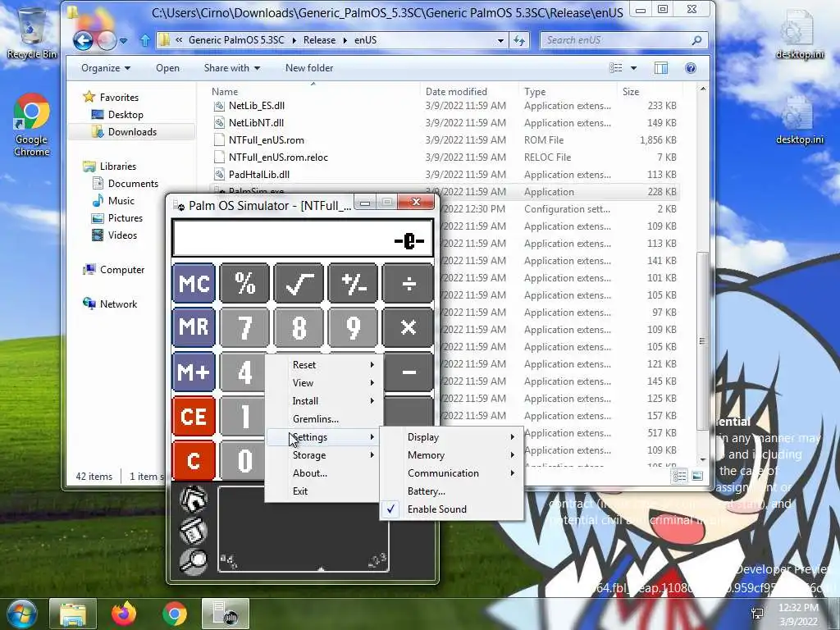The width and height of the screenshot is (840, 630).
Task: Tap the number 4 calculator key
Action: tap(243, 372)
